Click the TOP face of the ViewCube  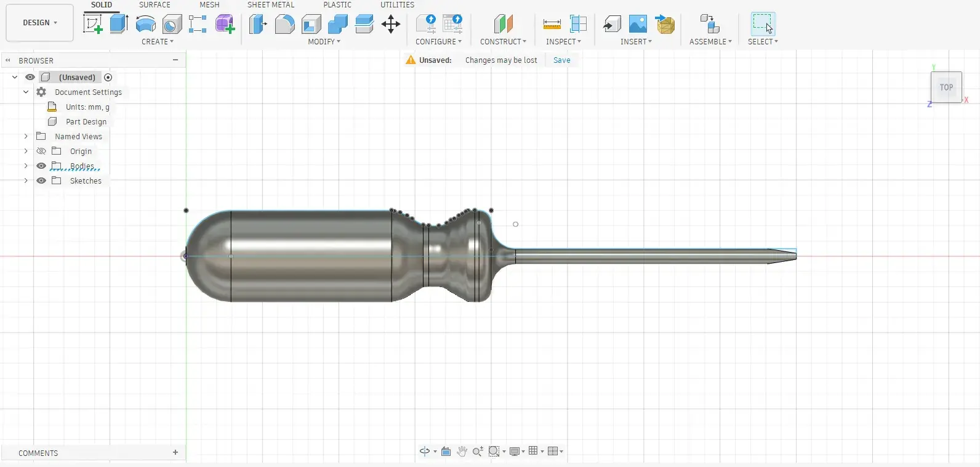click(x=946, y=87)
